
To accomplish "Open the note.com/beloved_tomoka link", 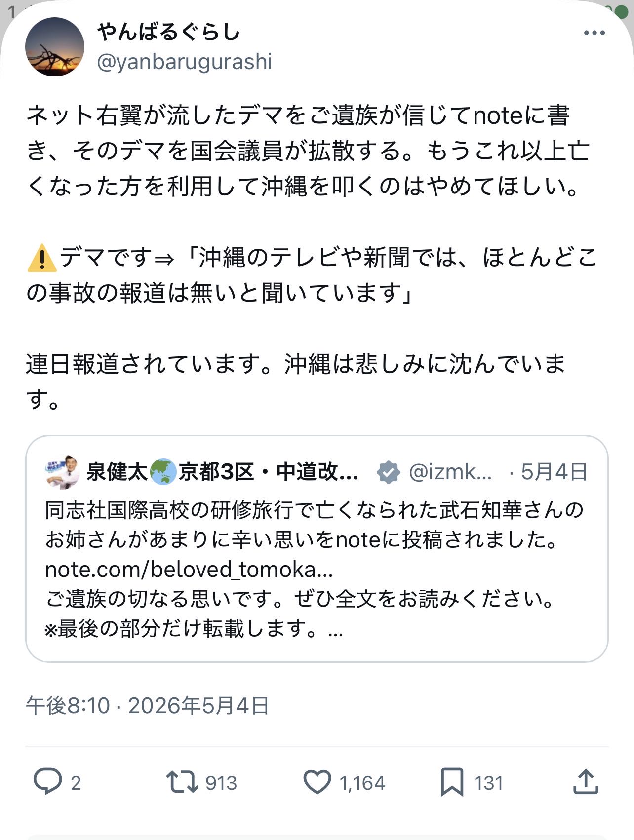I will coord(189,570).
